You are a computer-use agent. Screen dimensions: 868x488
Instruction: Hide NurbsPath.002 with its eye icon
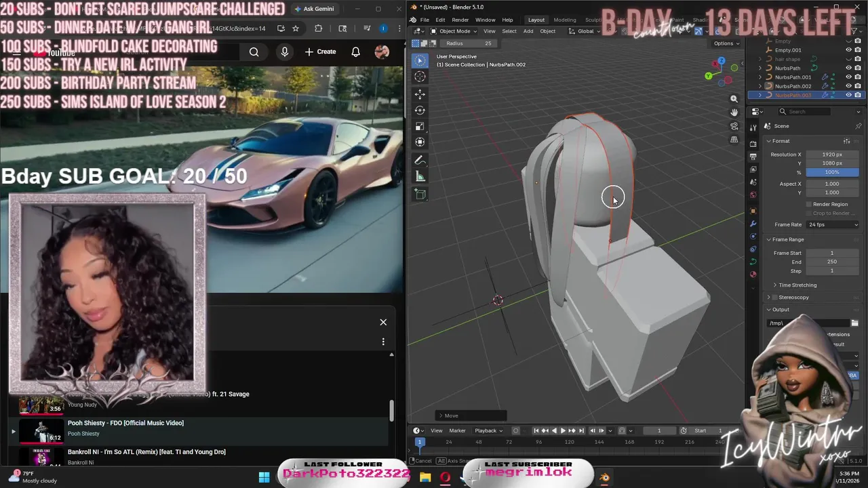848,86
